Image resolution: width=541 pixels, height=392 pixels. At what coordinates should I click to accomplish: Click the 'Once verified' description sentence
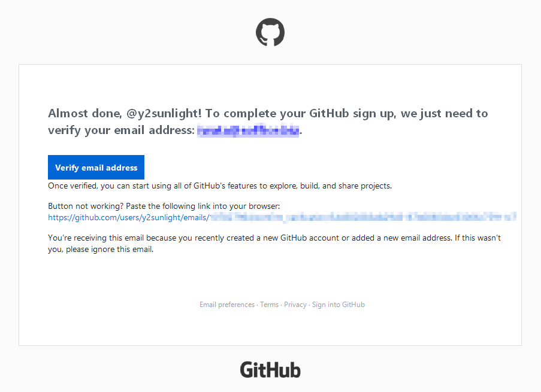(x=220, y=186)
